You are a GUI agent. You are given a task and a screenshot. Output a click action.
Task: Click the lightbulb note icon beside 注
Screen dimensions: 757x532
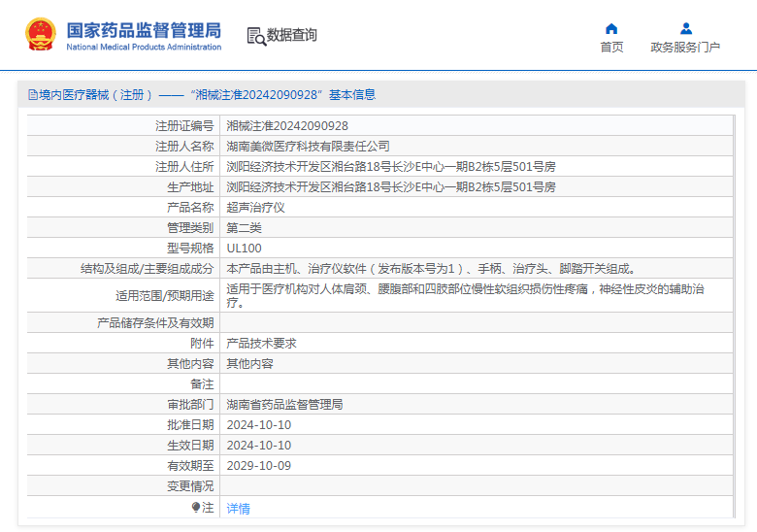point(195,507)
